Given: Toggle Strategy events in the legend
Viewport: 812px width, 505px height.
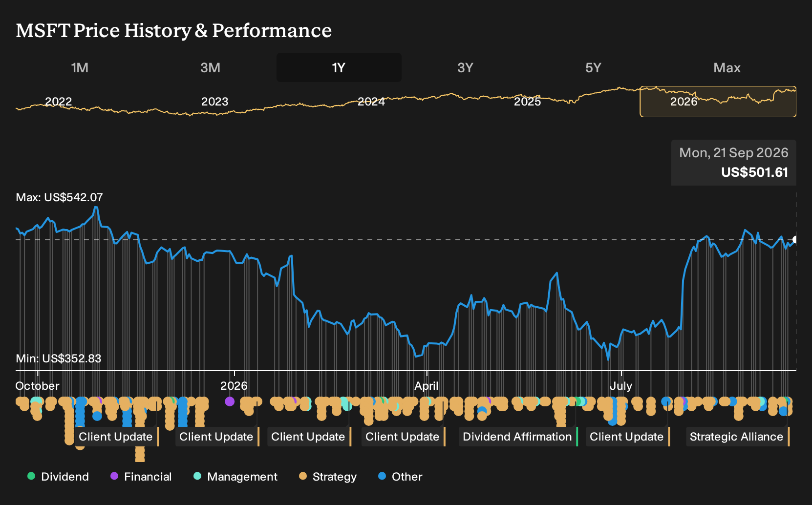Looking at the screenshot, I should (328, 477).
